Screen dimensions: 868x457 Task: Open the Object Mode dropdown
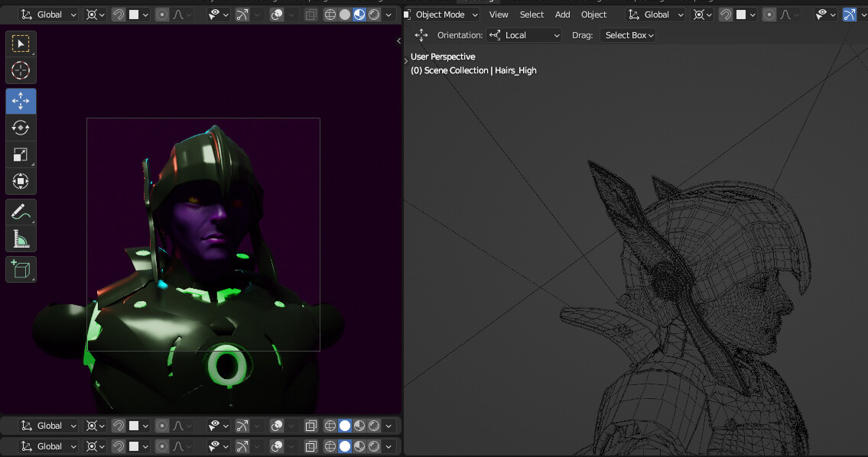point(441,15)
